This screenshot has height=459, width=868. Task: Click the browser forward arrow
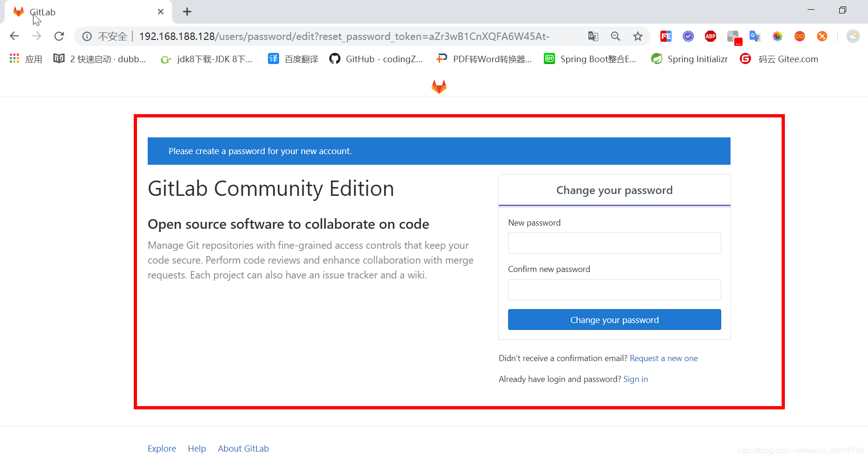37,36
